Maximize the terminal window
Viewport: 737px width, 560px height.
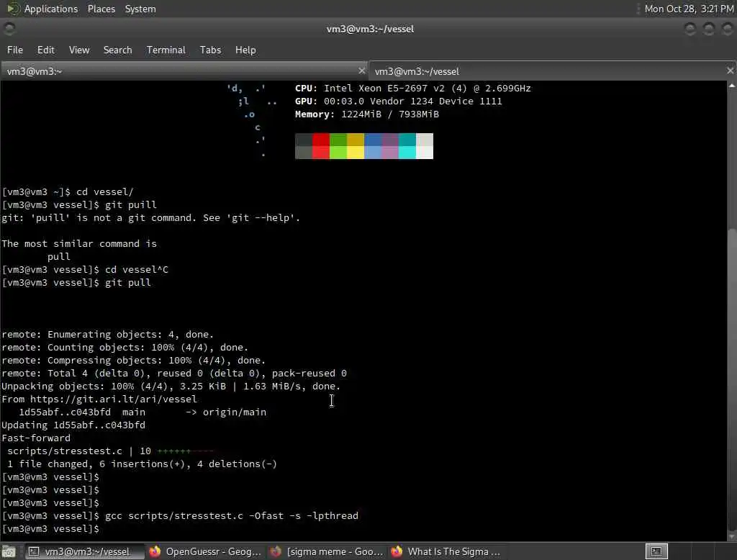(709, 30)
